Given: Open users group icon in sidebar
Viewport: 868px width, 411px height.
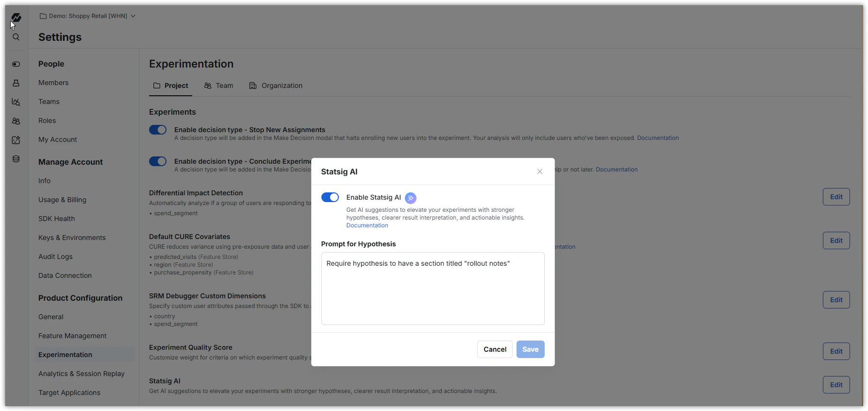Looking at the screenshot, I should click(16, 121).
